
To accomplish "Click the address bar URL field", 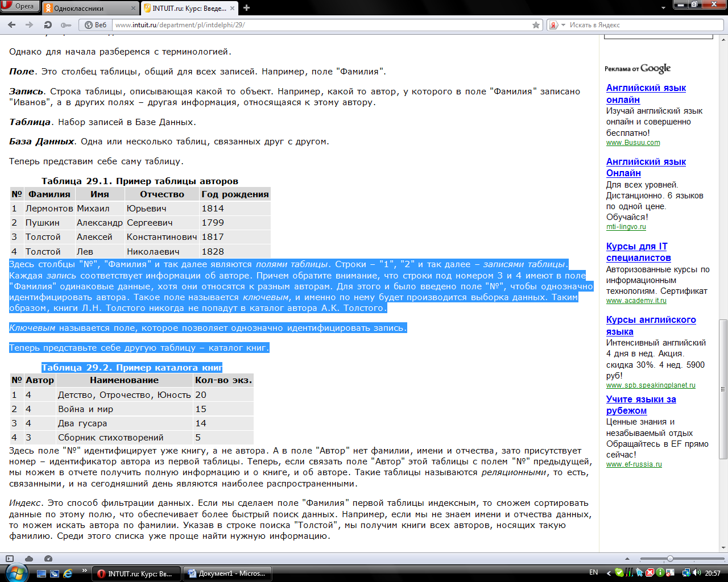I will tap(321, 25).
